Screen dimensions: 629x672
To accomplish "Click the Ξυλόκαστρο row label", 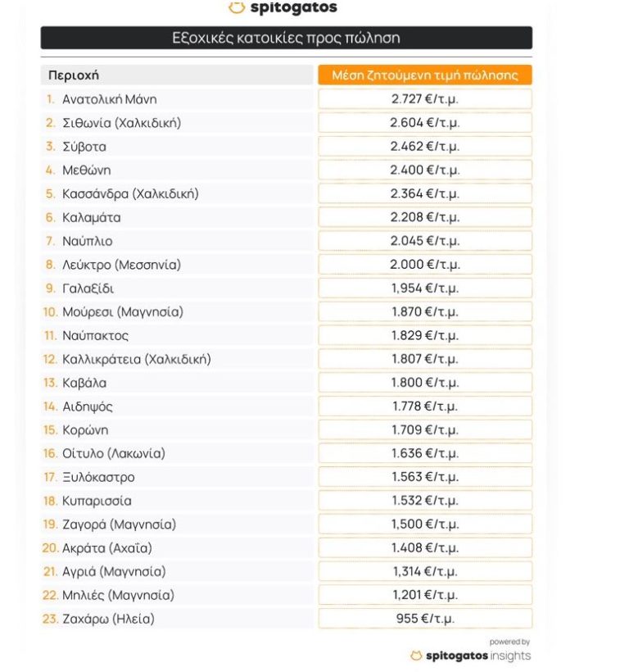I will click(98, 478).
